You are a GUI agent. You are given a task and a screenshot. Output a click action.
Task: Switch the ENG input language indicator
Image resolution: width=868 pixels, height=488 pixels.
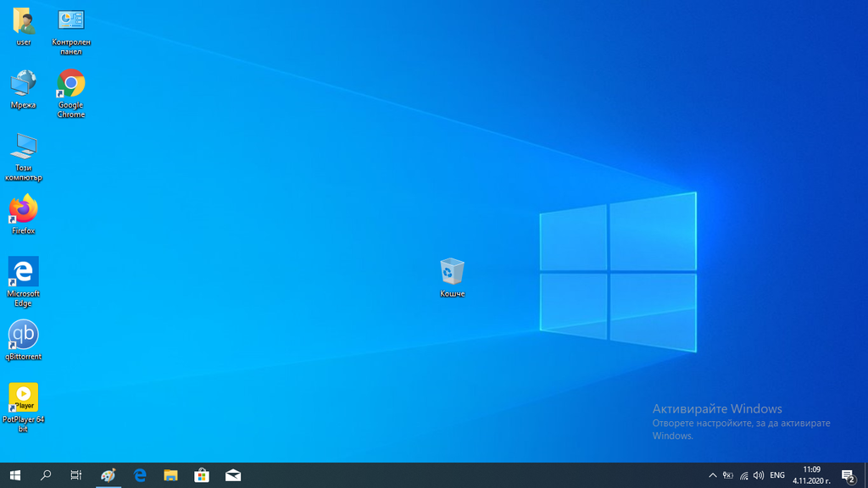pyautogui.click(x=777, y=475)
